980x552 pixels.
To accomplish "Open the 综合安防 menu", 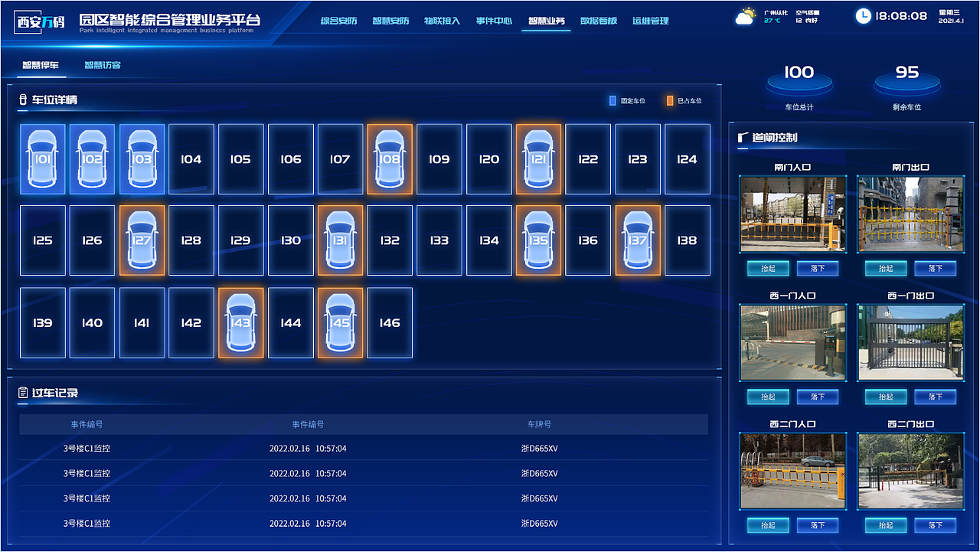I will pos(338,21).
